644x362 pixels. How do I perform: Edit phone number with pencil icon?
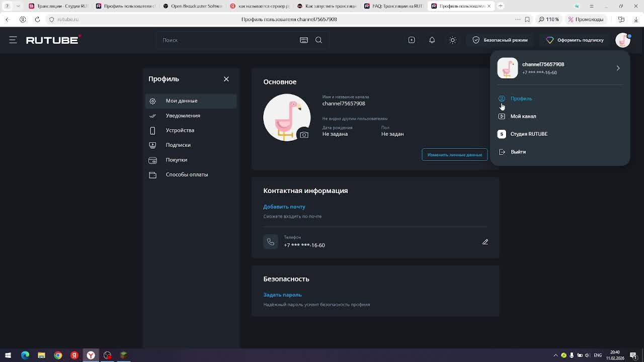coord(485,242)
